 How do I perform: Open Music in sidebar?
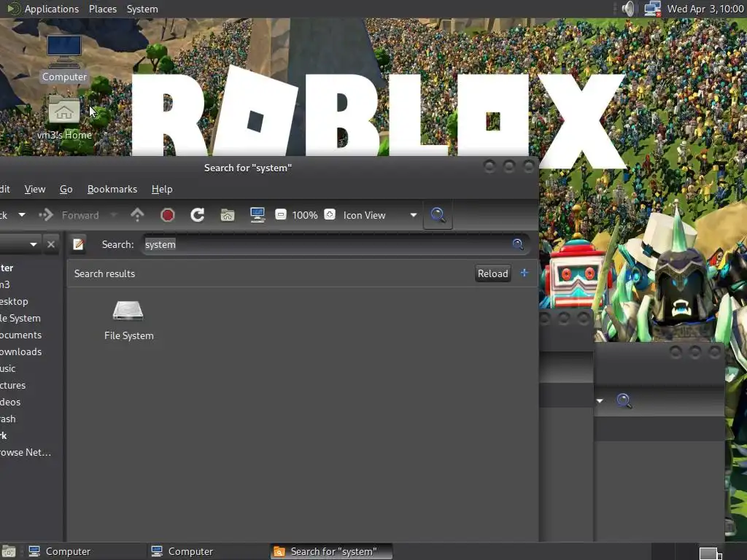tap(8, 368)
